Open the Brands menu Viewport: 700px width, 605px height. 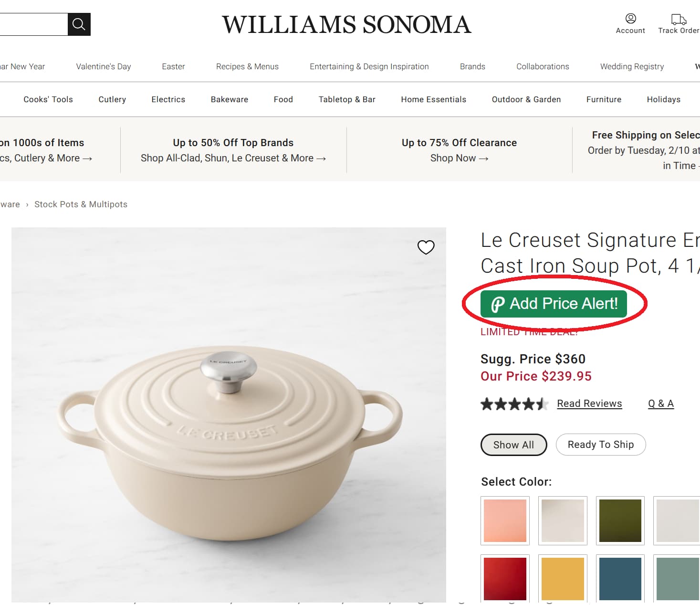tap(472, 66)
